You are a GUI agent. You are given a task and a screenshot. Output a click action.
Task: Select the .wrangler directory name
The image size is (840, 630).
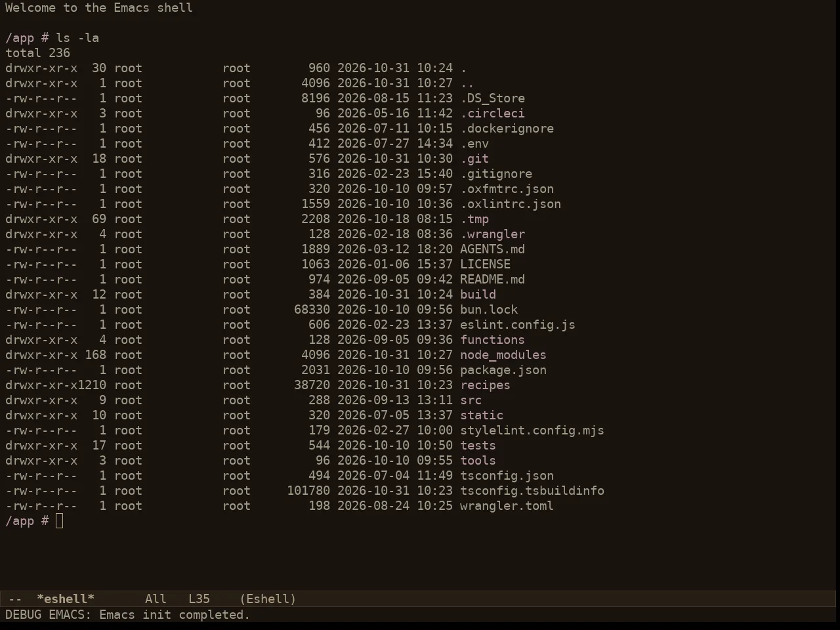tap(492, 234)
